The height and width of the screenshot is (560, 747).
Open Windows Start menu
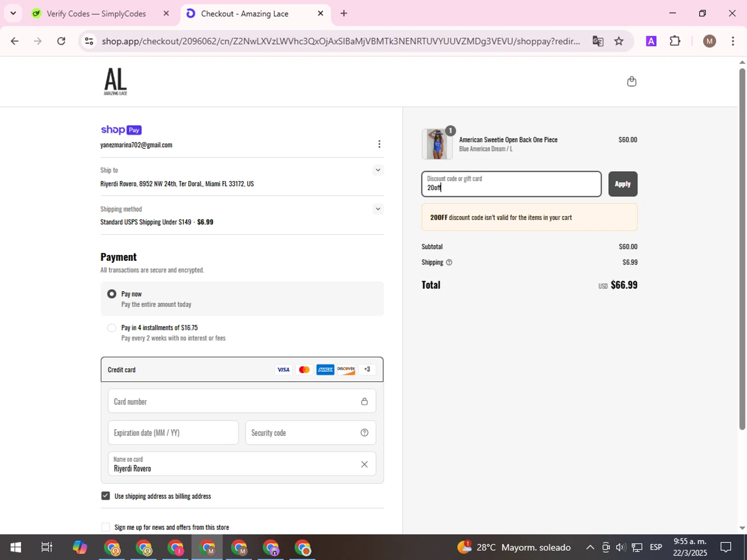pos(15,548)
